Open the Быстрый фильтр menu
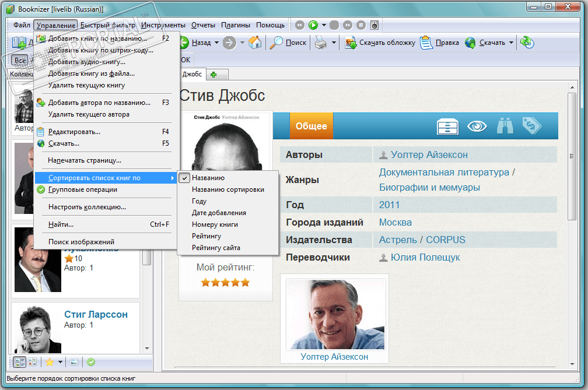 pos(108,25)
